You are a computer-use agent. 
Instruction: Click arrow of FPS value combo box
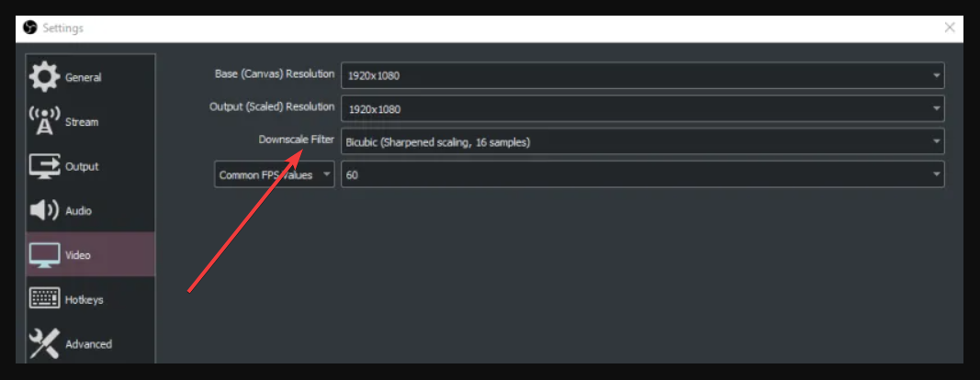pos(936,175)
